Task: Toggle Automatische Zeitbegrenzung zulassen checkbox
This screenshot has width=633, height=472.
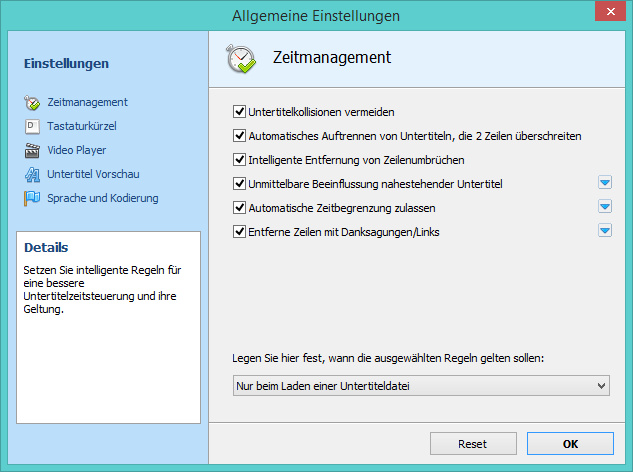Action: point(239,208)
